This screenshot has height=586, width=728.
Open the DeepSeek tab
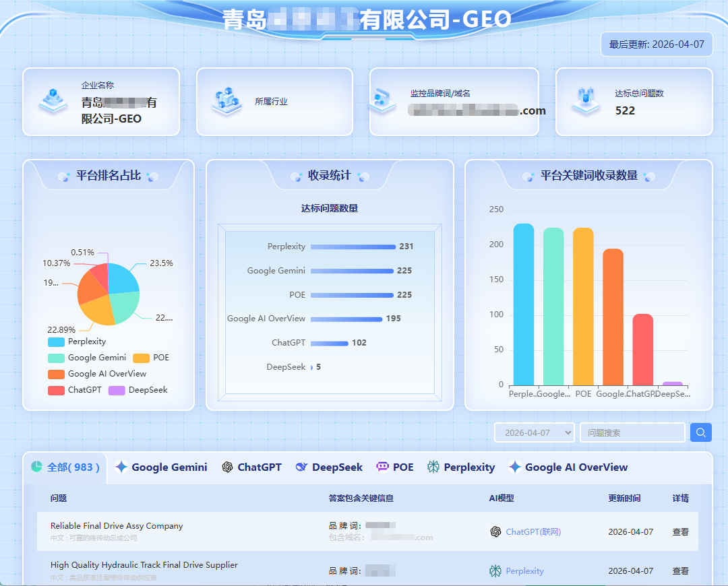(x=329, y=467)
